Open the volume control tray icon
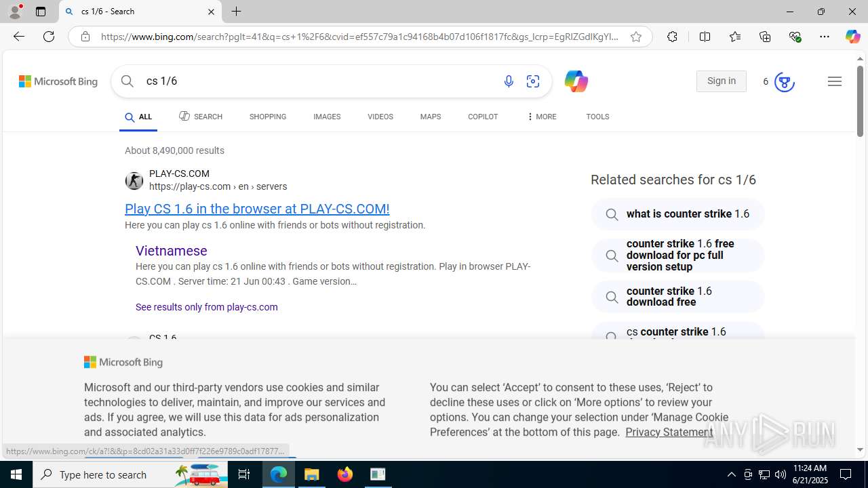The height and width of the screenshot is (488, 868). click(781, 474)
